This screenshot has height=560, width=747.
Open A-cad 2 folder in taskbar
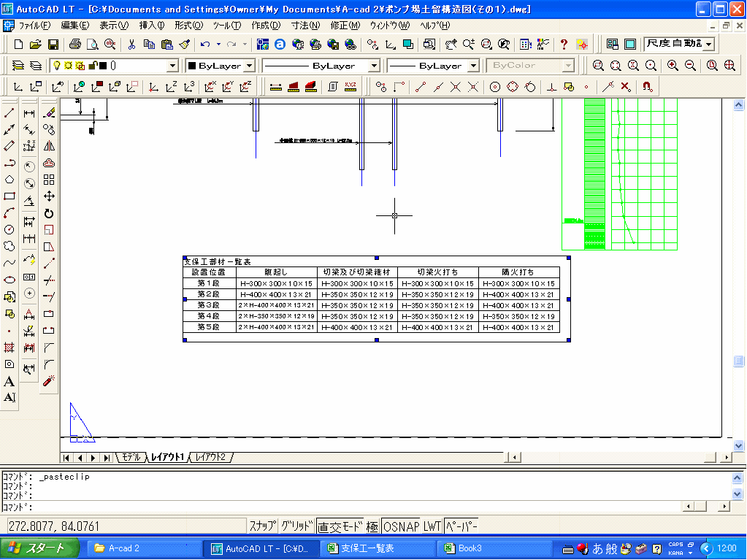(143, 548)
